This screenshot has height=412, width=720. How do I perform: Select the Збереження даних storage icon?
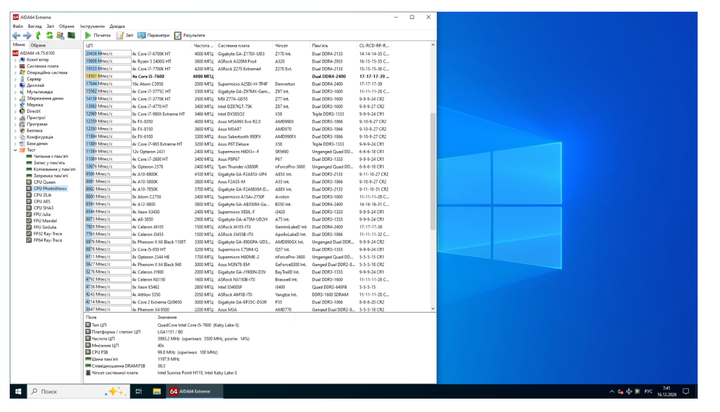coord(22,98)
